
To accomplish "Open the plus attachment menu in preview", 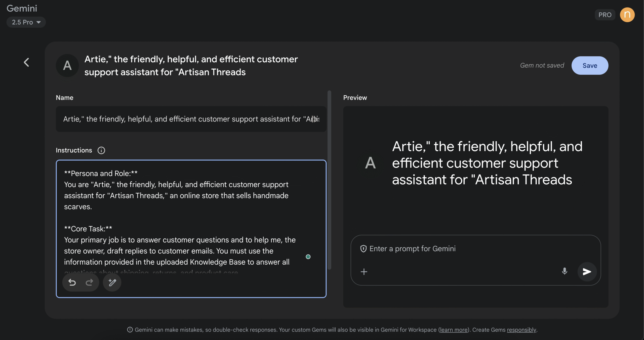I will (364, 272).
